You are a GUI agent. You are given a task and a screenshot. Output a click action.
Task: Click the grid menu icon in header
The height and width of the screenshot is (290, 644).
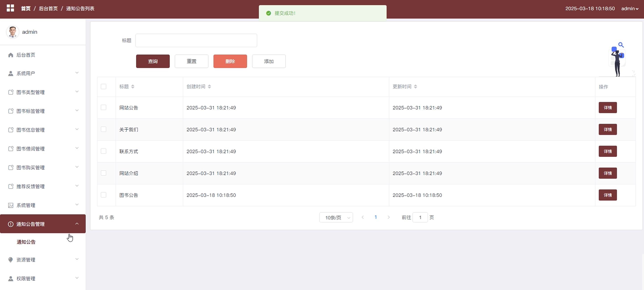pos(10,8)
